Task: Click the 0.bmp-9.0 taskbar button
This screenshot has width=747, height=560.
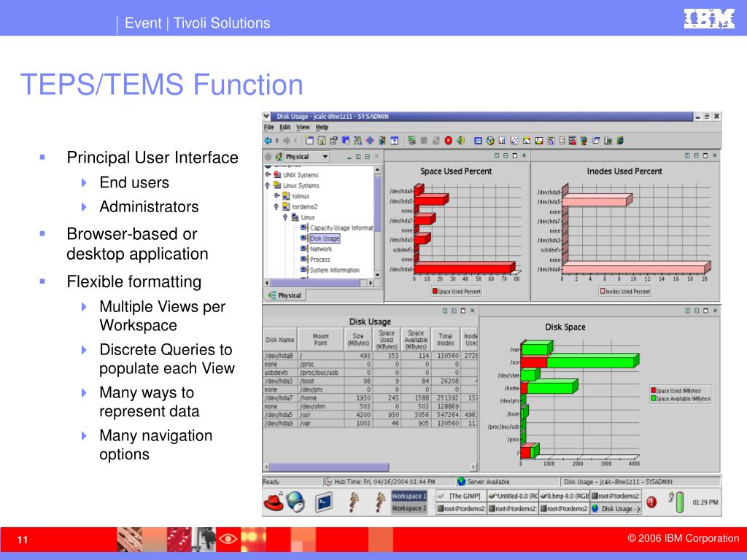Action: pos(565,496)
